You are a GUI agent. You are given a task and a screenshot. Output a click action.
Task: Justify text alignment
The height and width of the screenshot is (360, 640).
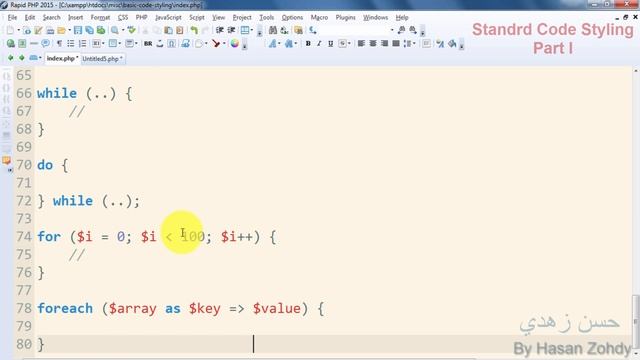click(396, 43)
